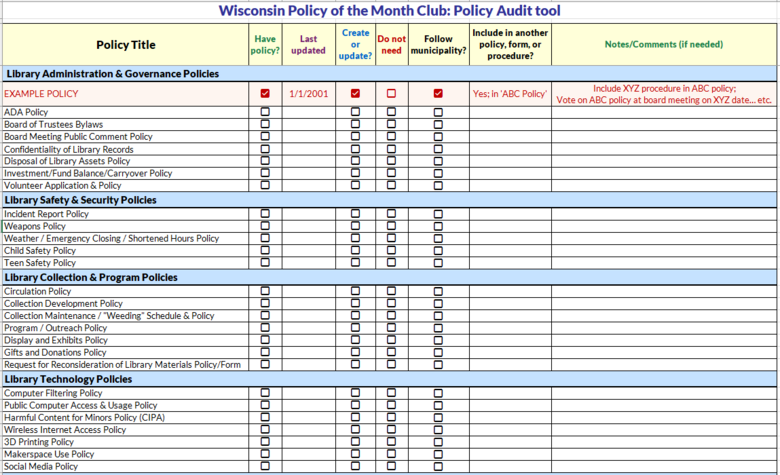The width and height of the screenshot is (780, 475).
Task: Check 'Have policy?' for Teen Safety Policy
Action: pos(265,263)
